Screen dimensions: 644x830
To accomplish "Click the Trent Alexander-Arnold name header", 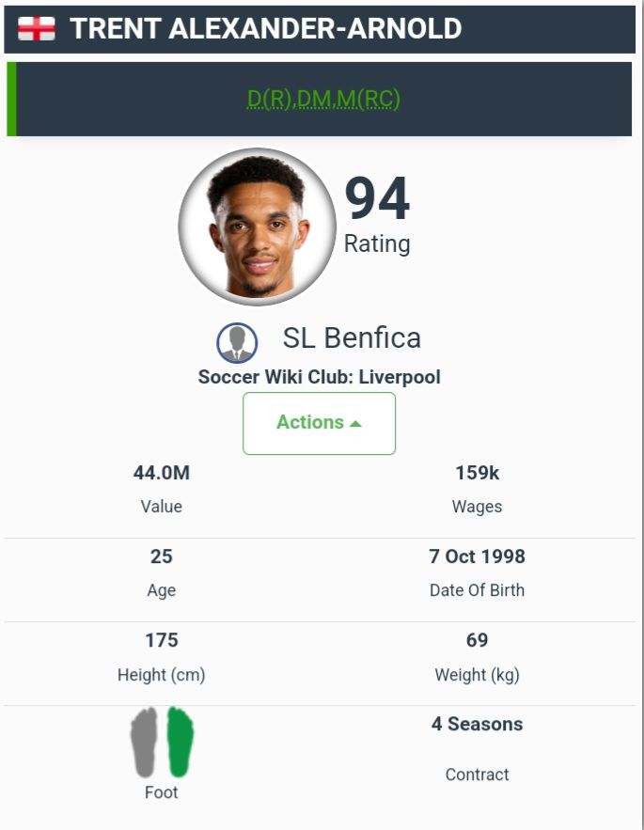I will point(266,29).
